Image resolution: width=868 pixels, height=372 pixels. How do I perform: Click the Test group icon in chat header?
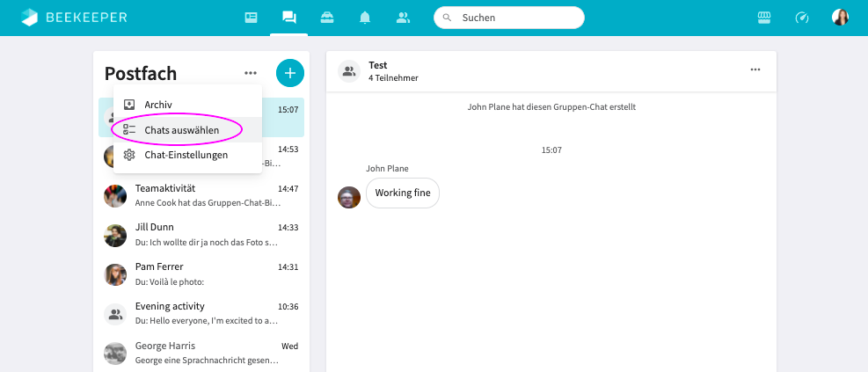(x=349, y=71)
